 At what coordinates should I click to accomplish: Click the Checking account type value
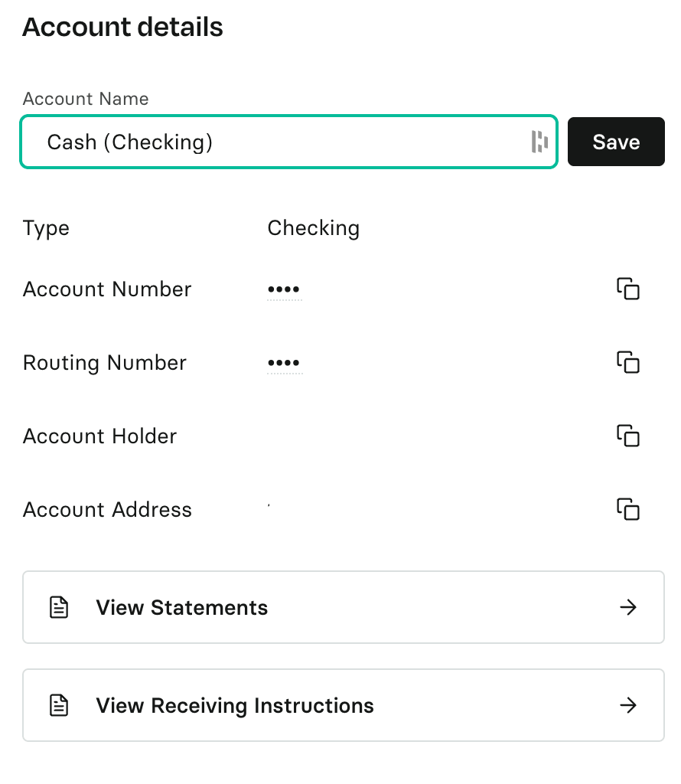click(313, 228)
